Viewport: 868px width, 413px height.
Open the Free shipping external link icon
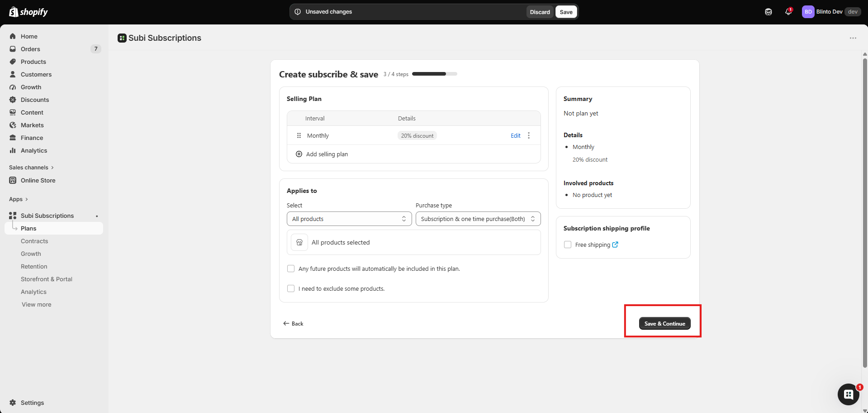coord(615,245)
